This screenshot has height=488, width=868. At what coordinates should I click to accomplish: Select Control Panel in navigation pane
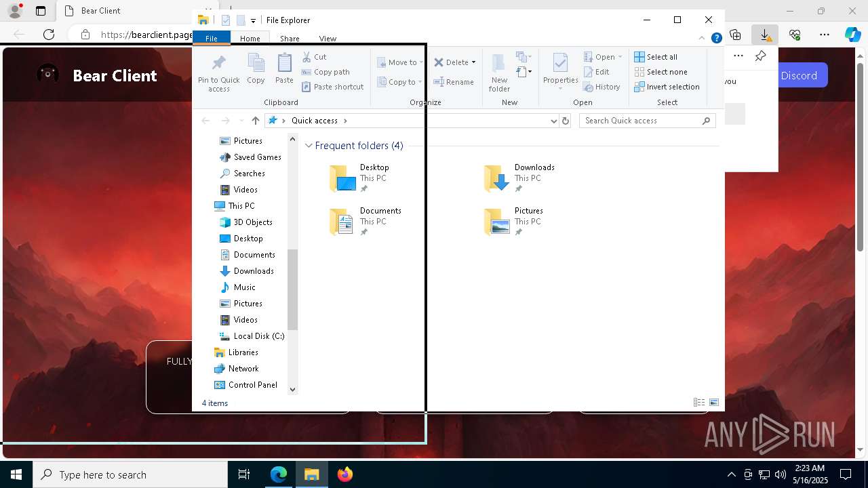pos(245,385)
